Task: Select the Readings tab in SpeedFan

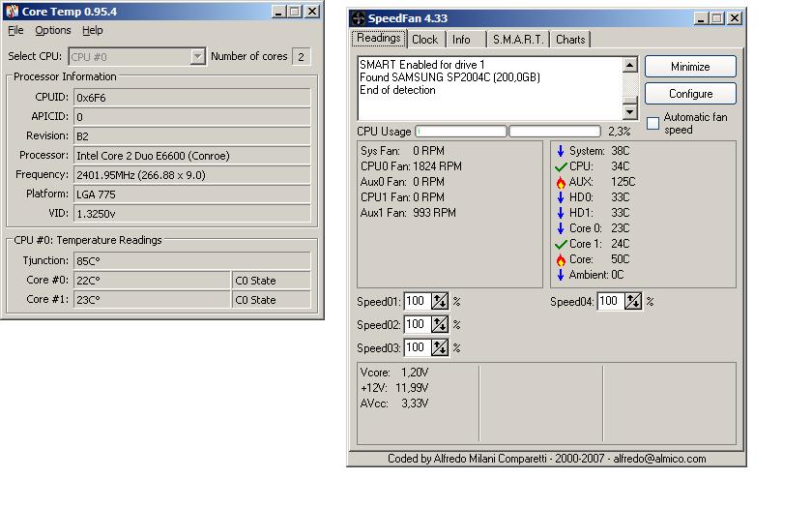Action: 379,38
